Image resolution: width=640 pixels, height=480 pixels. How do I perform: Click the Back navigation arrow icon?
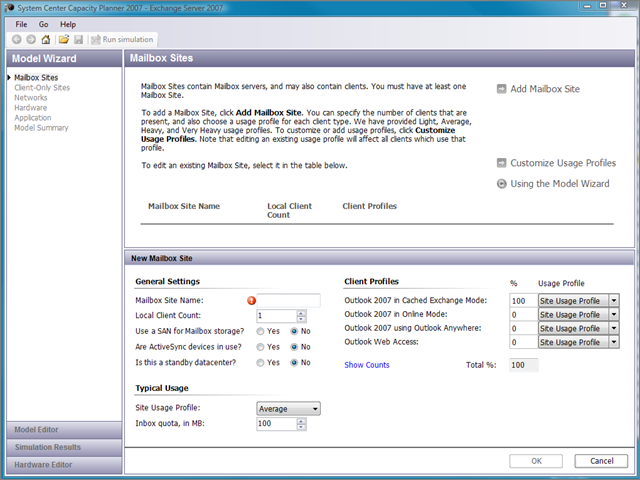pyautogui.click(x=16, y=39)
